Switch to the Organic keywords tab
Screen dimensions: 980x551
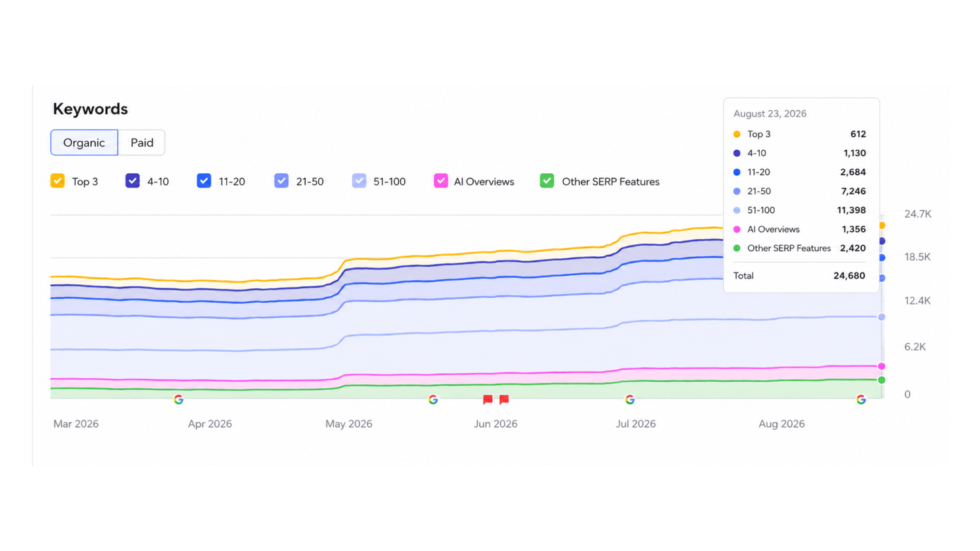coord(84,142)
